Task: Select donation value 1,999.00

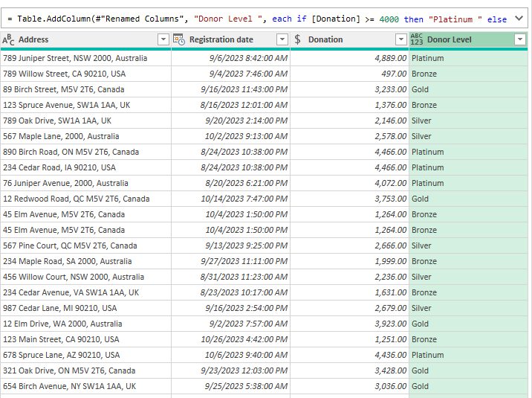Action: click(x=350, y=261)
